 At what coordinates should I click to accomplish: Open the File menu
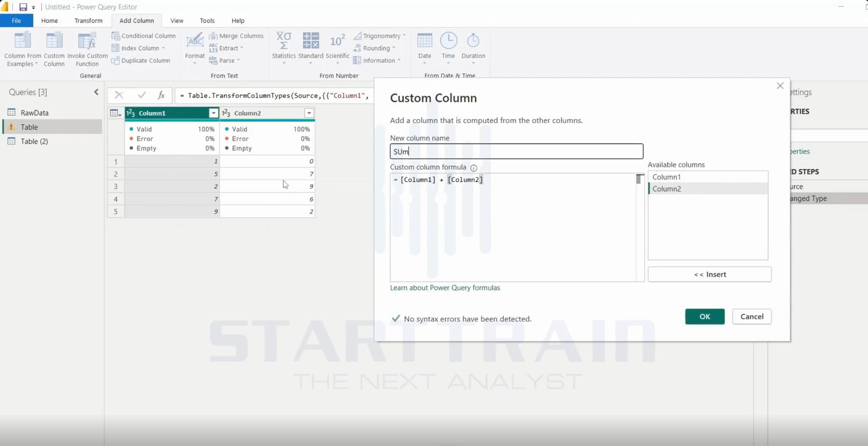[x=16, y=20]
